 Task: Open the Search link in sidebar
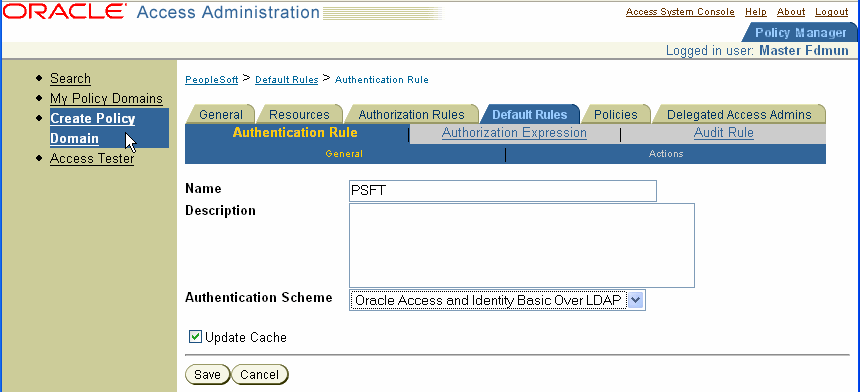point(70,78)
